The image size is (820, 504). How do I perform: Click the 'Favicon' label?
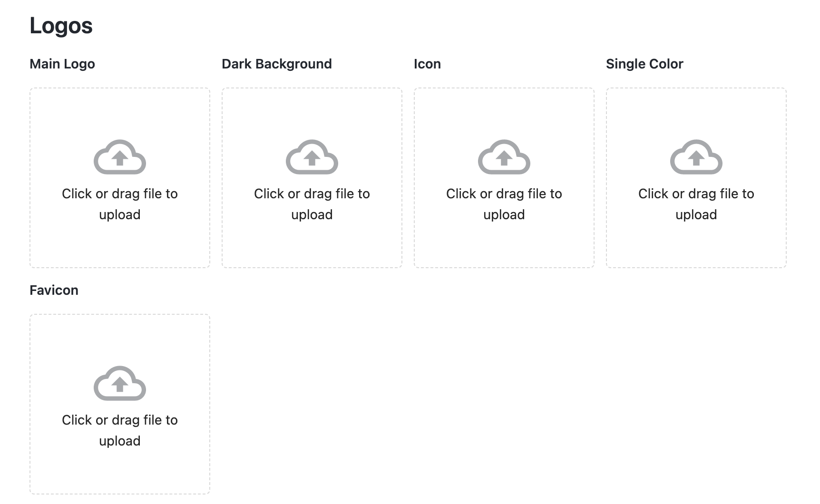point(54,290)
